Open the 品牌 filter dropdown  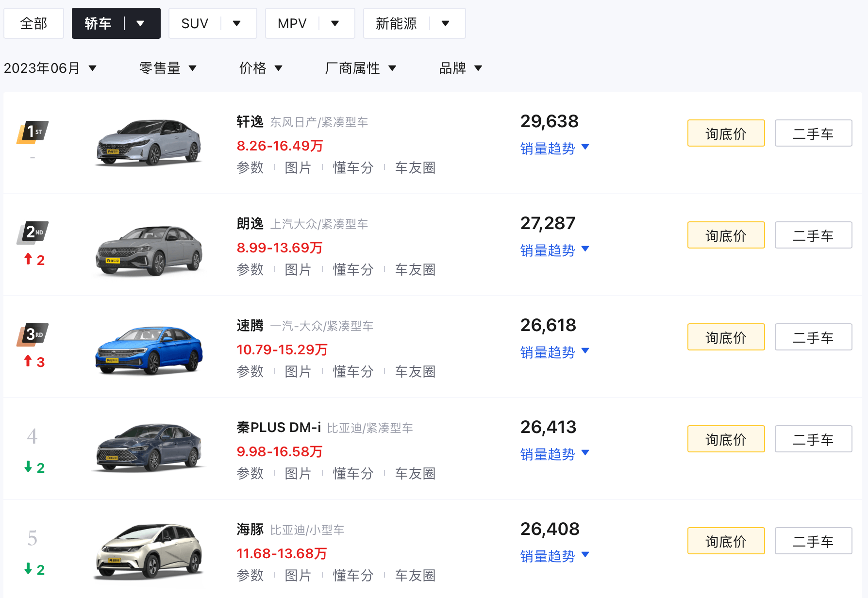[x=460, y=68]
